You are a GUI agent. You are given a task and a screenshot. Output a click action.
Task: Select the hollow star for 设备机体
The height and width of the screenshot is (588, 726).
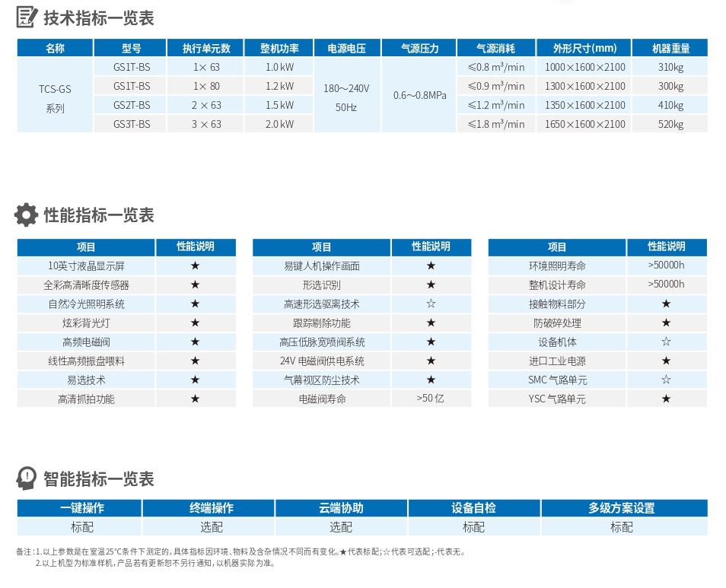tap(667, 342)
